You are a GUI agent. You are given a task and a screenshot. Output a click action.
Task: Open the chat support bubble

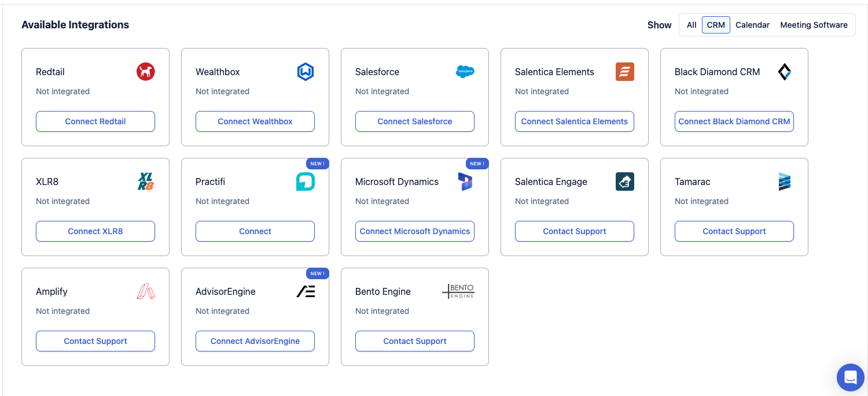tap(850, 378)
